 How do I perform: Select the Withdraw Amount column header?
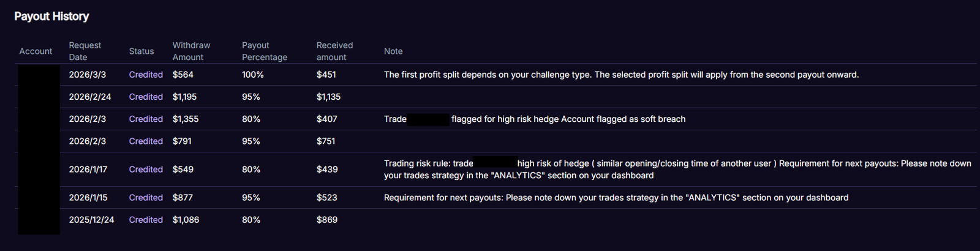pos(191,51)
